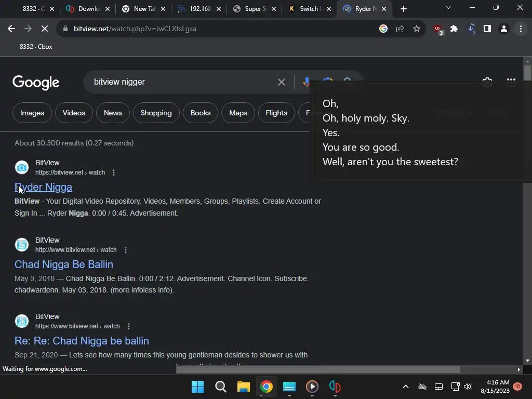Viewport: 532px width, 399px height.
Task: Open the download manager extension icon
Action: (x=472, y=29)
